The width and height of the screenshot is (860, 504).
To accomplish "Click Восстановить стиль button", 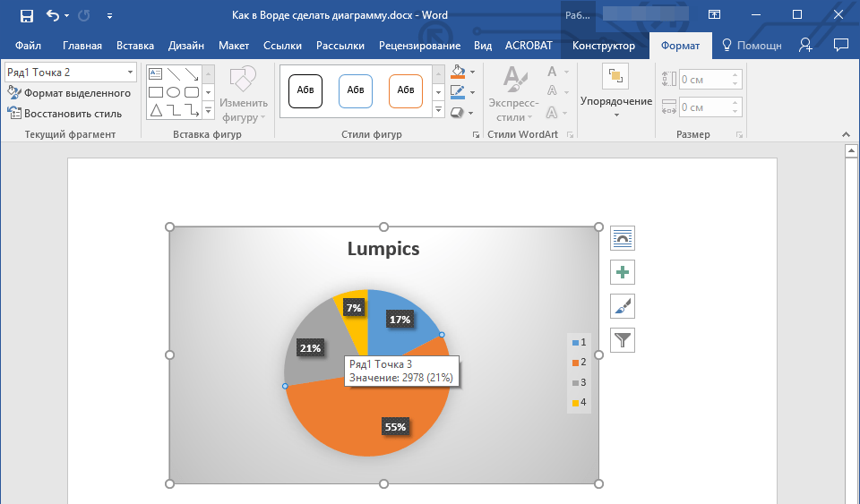I will [65, 114].
